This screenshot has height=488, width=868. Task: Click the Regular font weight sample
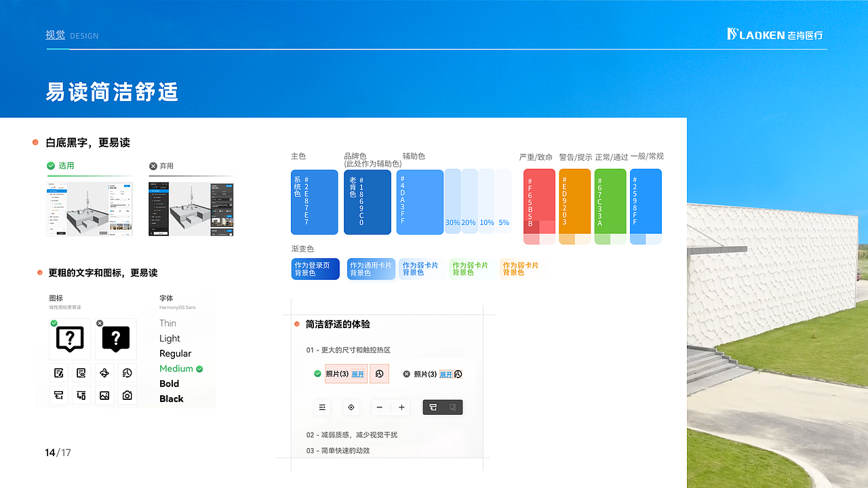(176, 354)
